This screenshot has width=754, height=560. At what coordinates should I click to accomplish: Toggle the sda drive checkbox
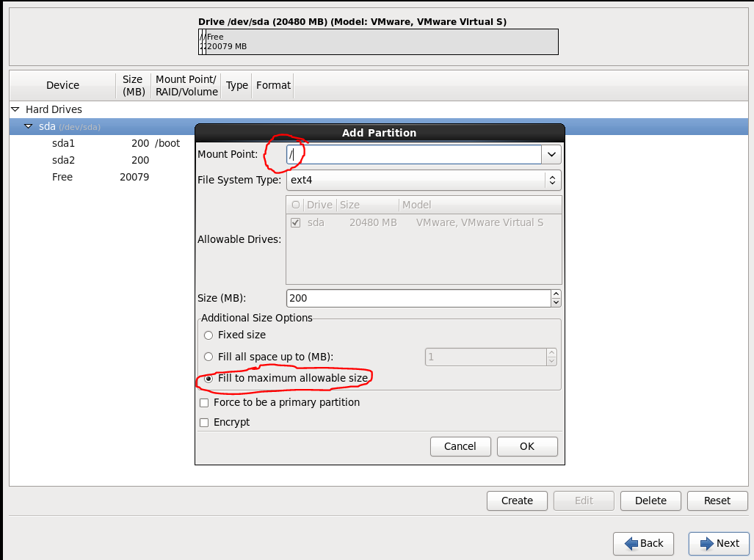tap(296, 223)
